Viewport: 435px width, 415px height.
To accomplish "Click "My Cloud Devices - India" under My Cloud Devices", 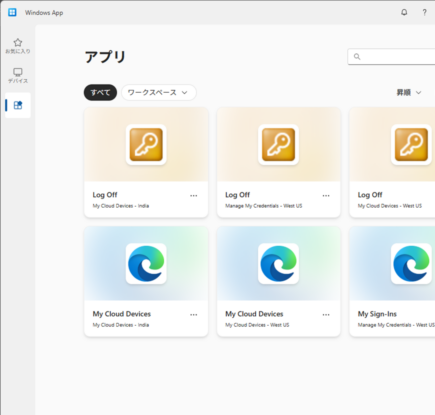I will 121,325.
